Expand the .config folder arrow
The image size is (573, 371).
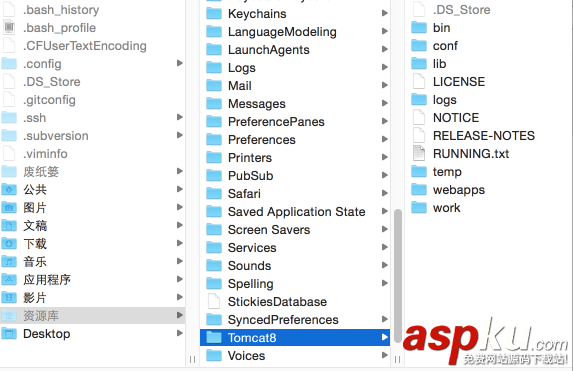coord(179,63)
